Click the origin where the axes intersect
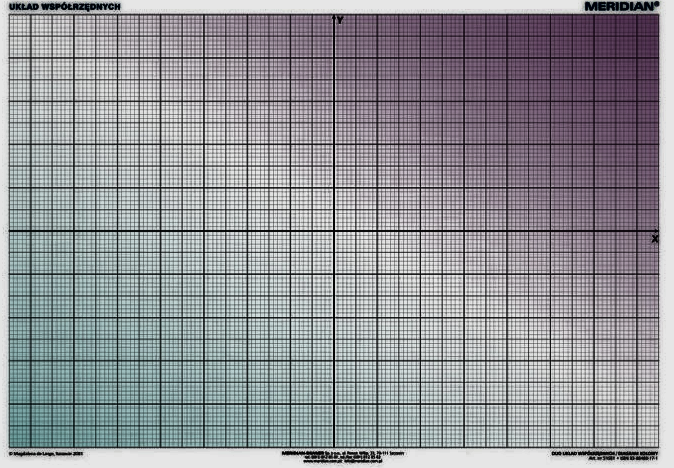This screenshot has height=468, width=674. click(x=334, y=231)
